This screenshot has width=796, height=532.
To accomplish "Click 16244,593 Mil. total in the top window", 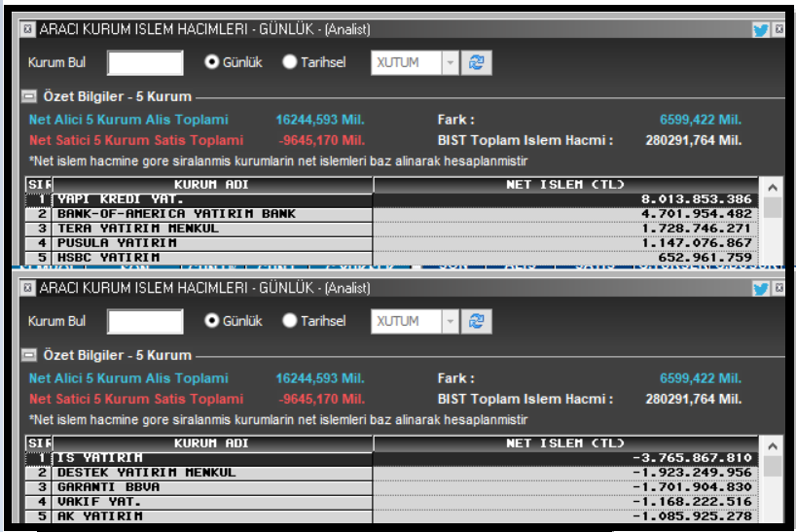I will [x=320, y=121].
